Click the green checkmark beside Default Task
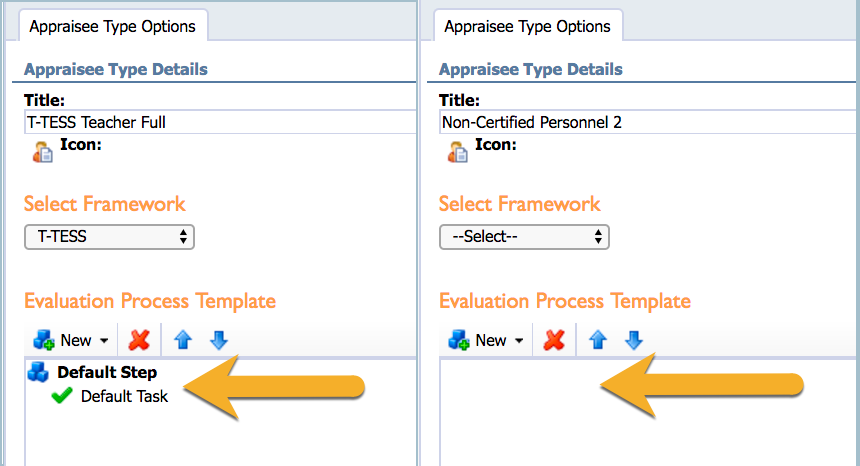This screenshot has height=466, width=860. (61, 395)
